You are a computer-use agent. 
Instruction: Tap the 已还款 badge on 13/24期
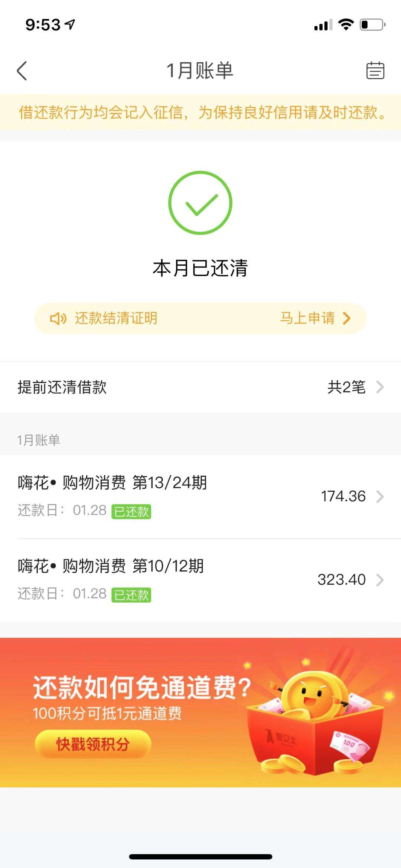click(x=131, y=512)
